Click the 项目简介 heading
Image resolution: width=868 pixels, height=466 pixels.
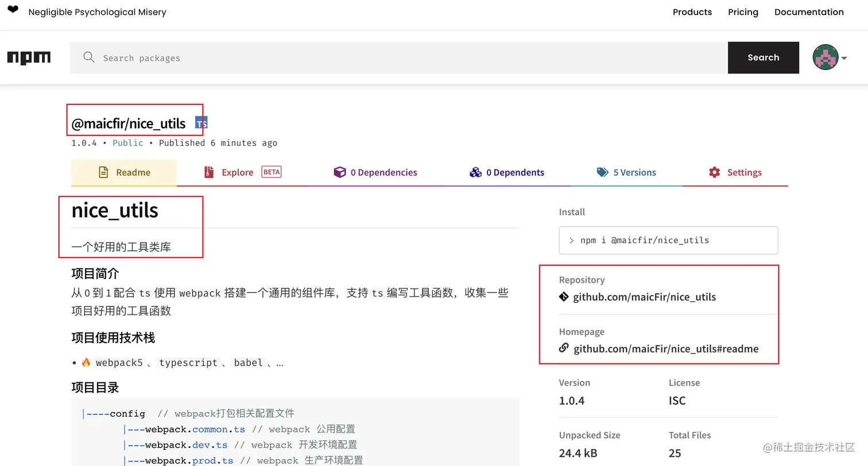point(95,273)
